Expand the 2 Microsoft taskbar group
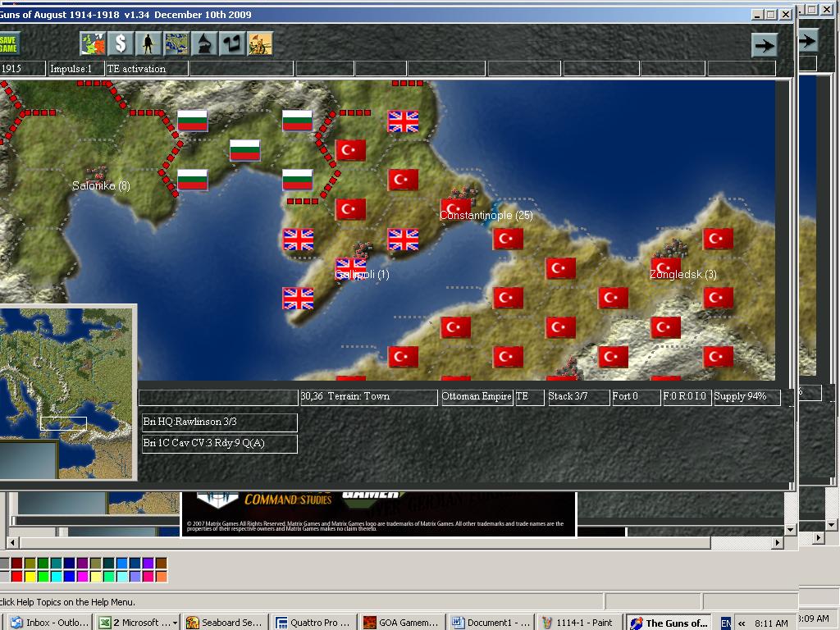840x630 pixels. tap(138, 623)
